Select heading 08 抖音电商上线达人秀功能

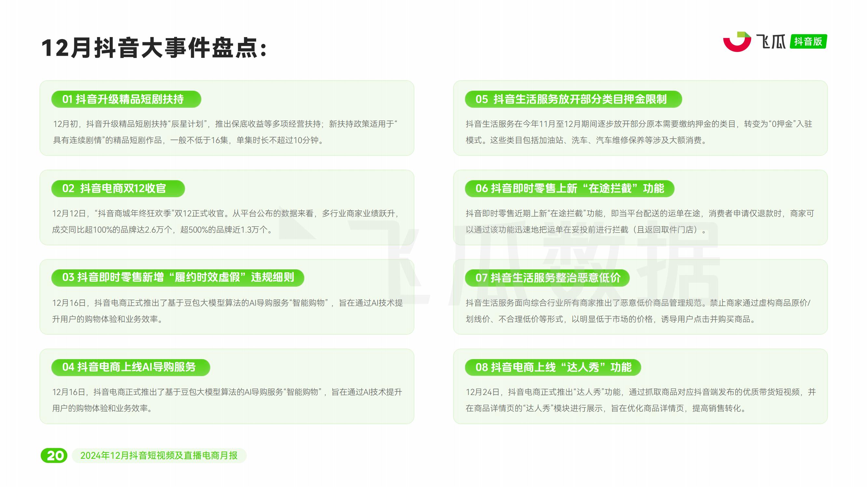tap(553, 367)
